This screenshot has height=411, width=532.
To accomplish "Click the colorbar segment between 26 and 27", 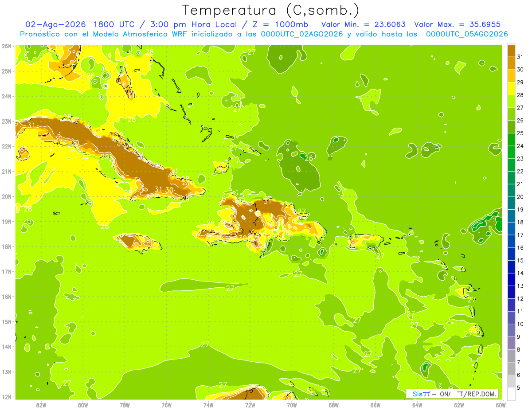I will coord(511,114).
